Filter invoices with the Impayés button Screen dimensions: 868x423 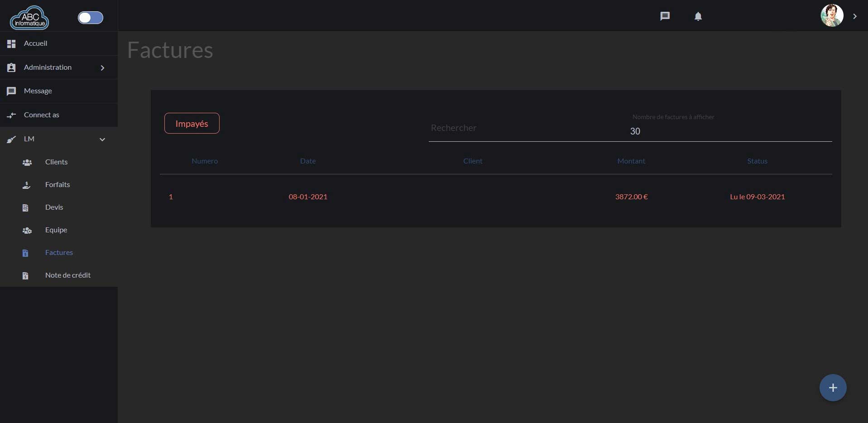click(192, 123)
